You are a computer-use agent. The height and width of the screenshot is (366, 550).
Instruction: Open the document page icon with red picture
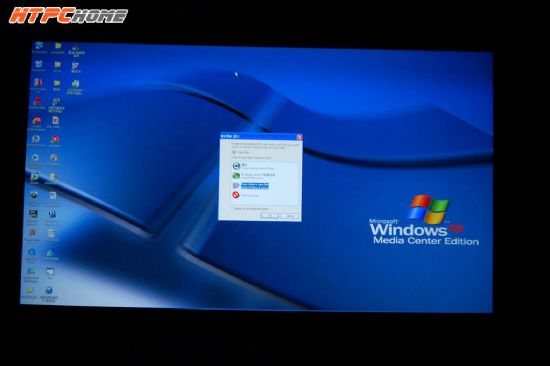55,120
